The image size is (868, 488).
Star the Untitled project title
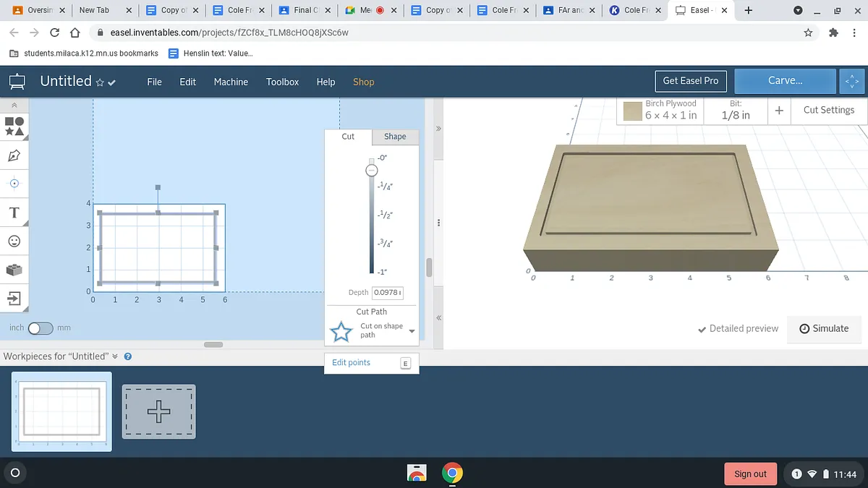(101, 82)
